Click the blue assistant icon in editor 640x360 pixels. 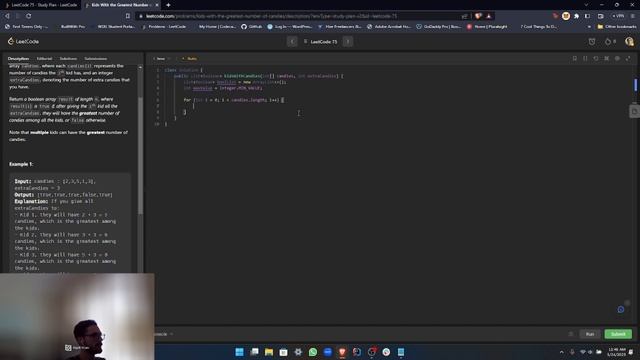[621, 309]
